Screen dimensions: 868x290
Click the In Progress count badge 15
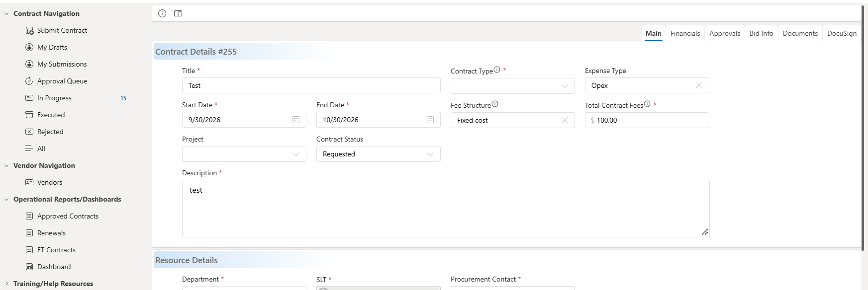click(x=123, y=98)
